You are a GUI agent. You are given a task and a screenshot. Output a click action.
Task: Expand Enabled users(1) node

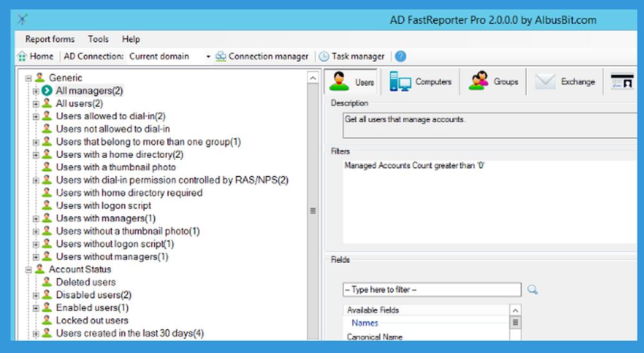(x=35, y=308)
